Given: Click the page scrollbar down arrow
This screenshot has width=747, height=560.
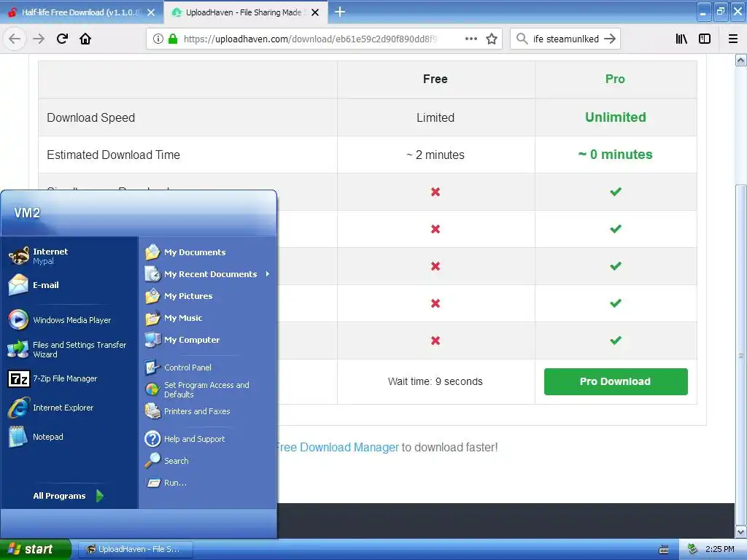Looking at the screenshot, I should pos(741,532).
